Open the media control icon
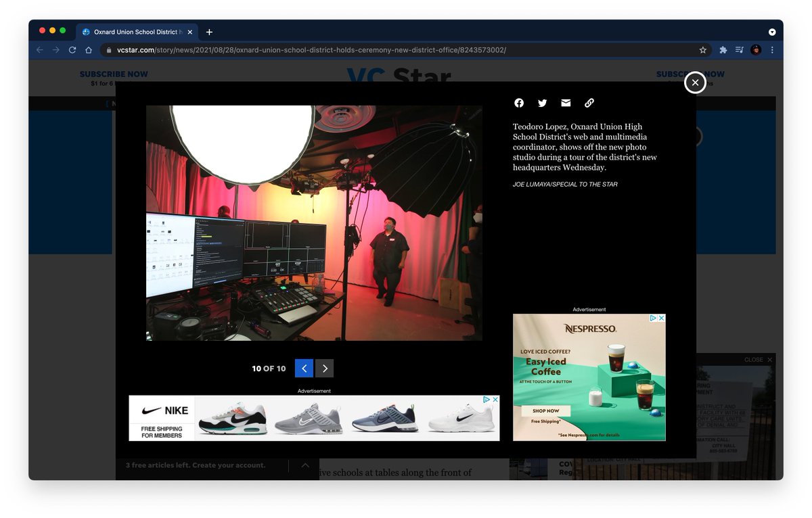812x518 pixels. pos(740,50)
